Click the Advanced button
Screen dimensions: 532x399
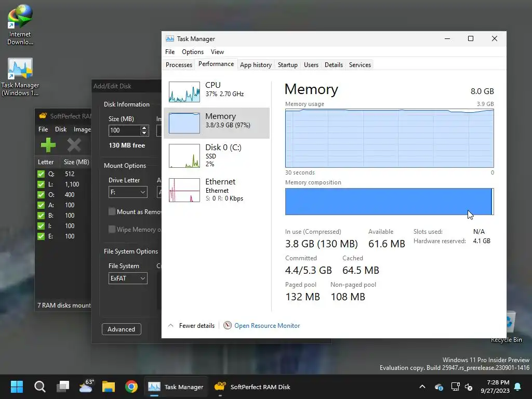pyautogui.click(x=122, y=329)
